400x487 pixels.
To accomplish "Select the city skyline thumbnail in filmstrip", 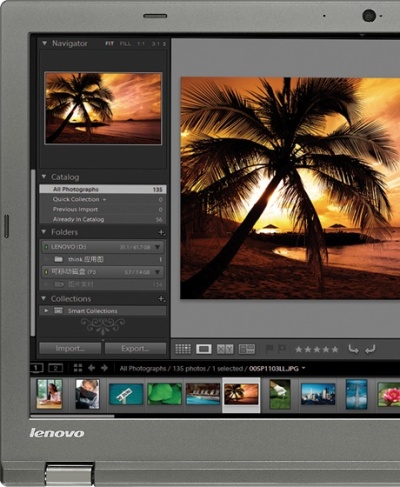I will 318,394.
